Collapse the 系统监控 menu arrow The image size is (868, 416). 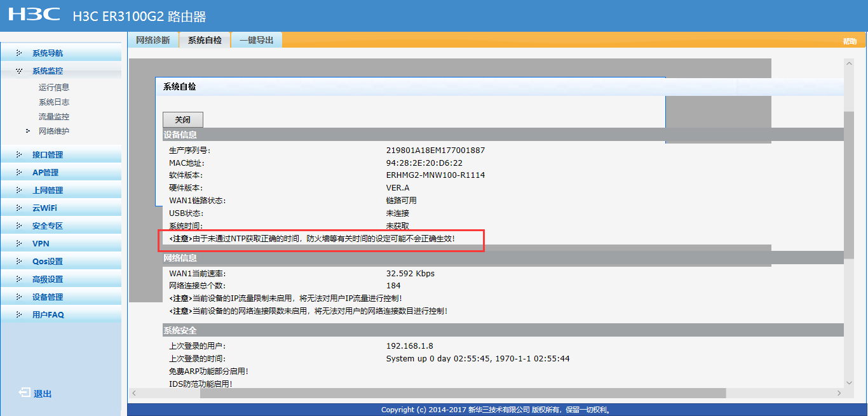19,70
